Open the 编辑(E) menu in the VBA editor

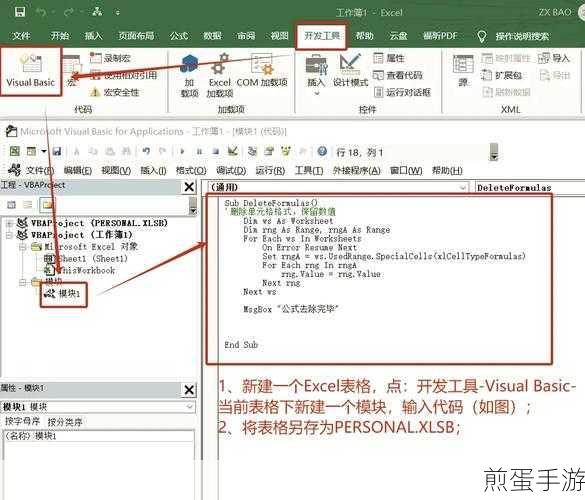click(x=78, y=171)
